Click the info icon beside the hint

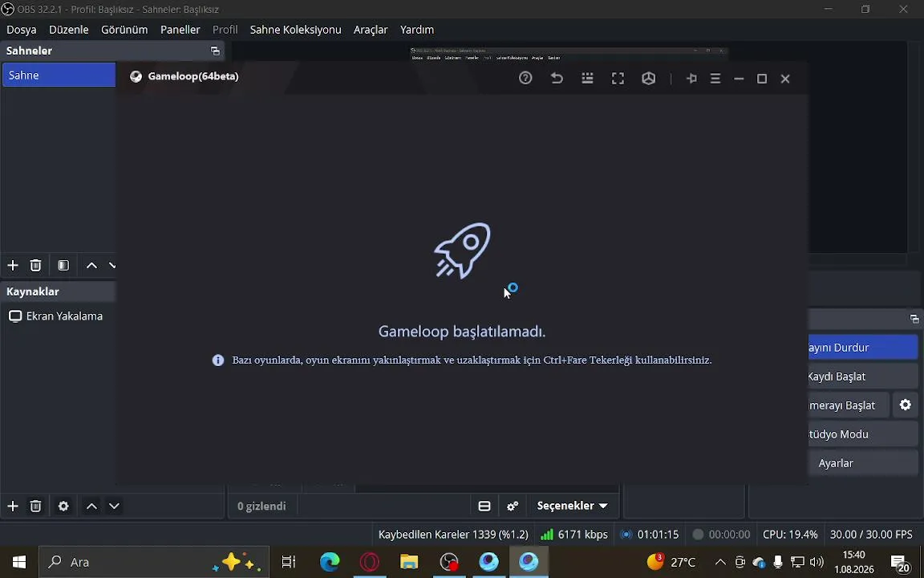tap(218, 360)
